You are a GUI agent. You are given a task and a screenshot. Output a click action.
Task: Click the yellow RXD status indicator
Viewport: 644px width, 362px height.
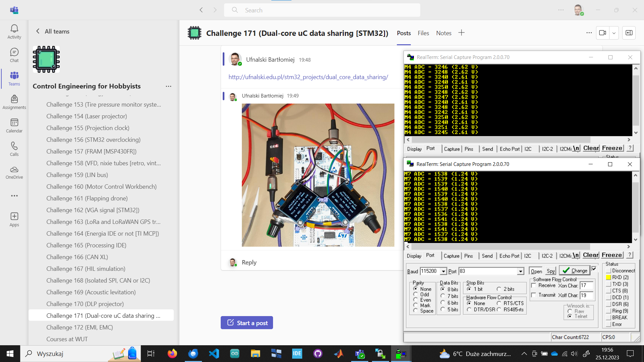click(x=608, y=278)
